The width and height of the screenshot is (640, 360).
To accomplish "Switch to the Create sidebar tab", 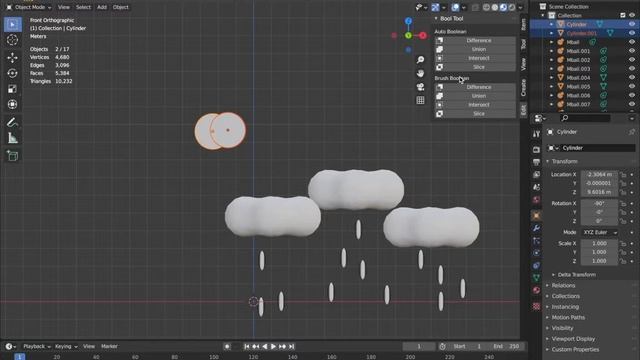I will pyautogui.click(x=524, y=87).
